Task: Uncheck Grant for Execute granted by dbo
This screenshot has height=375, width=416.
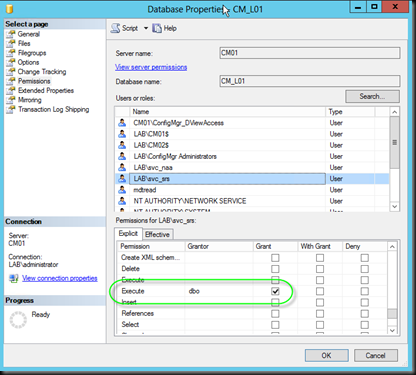Action: pos(275,291)
